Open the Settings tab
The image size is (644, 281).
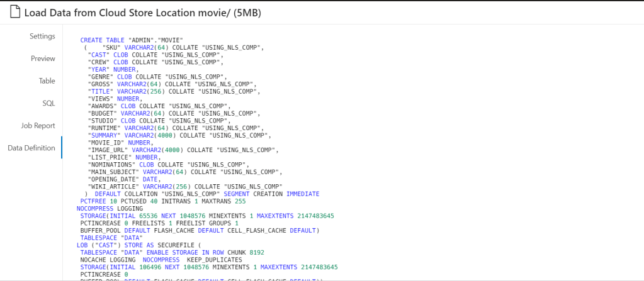point(42,36)
